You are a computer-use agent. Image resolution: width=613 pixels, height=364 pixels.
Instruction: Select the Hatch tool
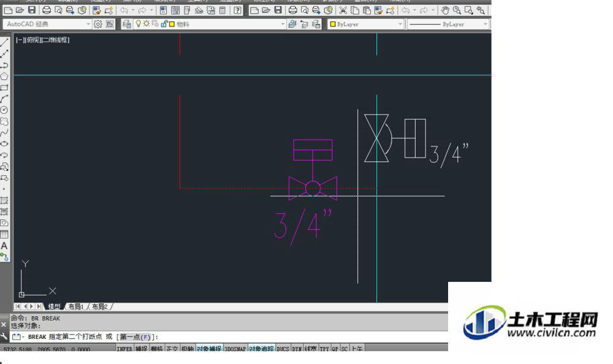[x=4, y=200]
